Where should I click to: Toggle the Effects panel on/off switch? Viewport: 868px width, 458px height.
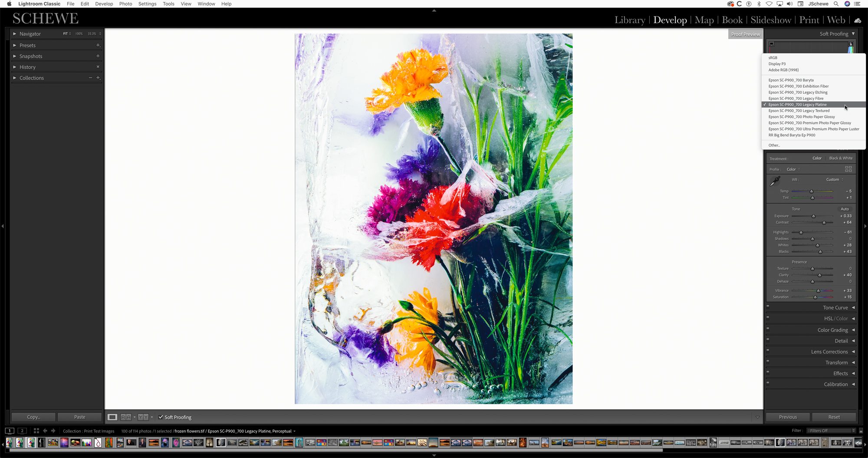click(768, 372)
